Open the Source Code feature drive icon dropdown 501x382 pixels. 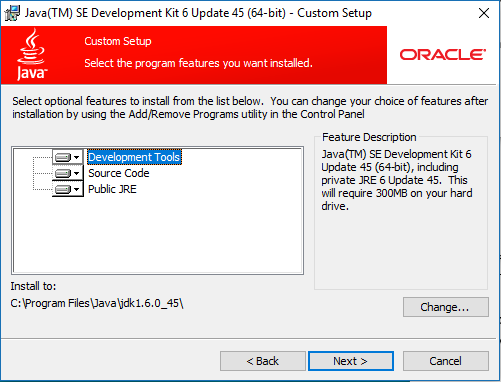tap(68, 173)
